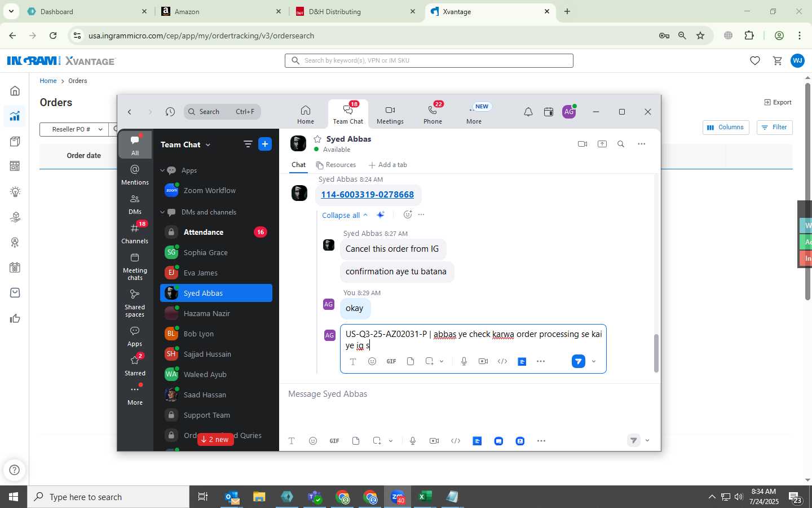Open Excel from Windows taskbar
The width and height of the screenshot is (812, 508).
425,497
